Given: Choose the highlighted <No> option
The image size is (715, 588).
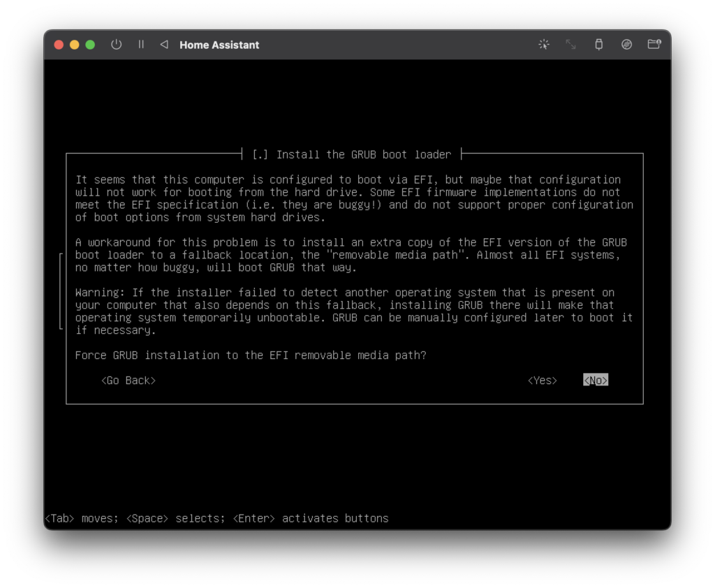Looking at the screenshot, I should pos(596,381).
